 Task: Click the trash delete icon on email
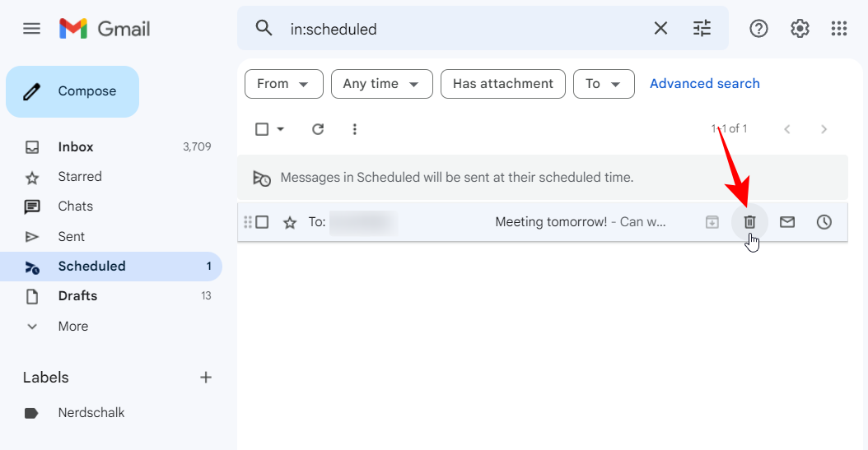749,222
